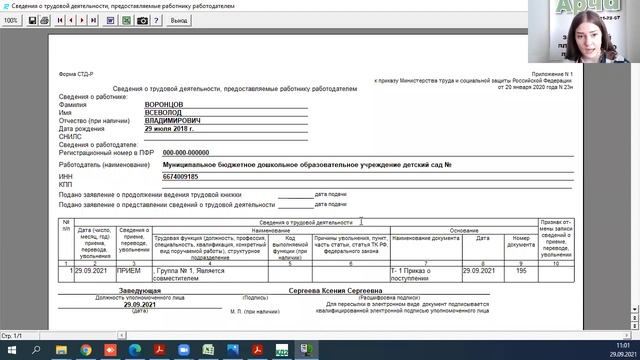Click the КПП field label
This screenshot has width=640, height=360.
click(x=65, y=184)
